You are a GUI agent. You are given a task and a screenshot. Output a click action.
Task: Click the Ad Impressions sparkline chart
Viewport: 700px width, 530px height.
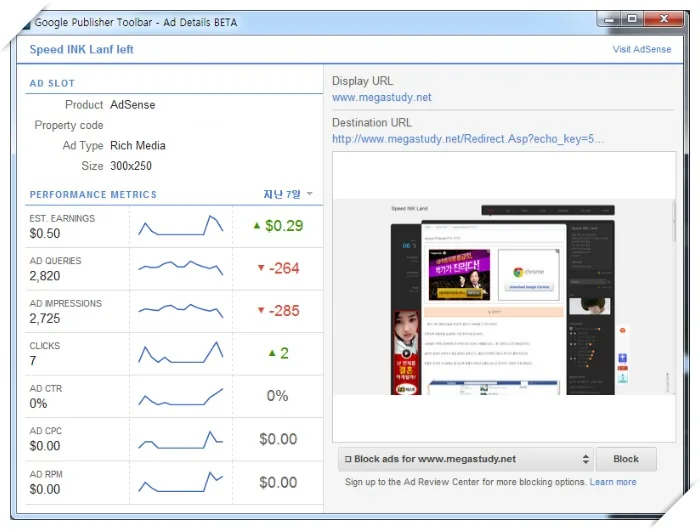(x=181, y=310)
